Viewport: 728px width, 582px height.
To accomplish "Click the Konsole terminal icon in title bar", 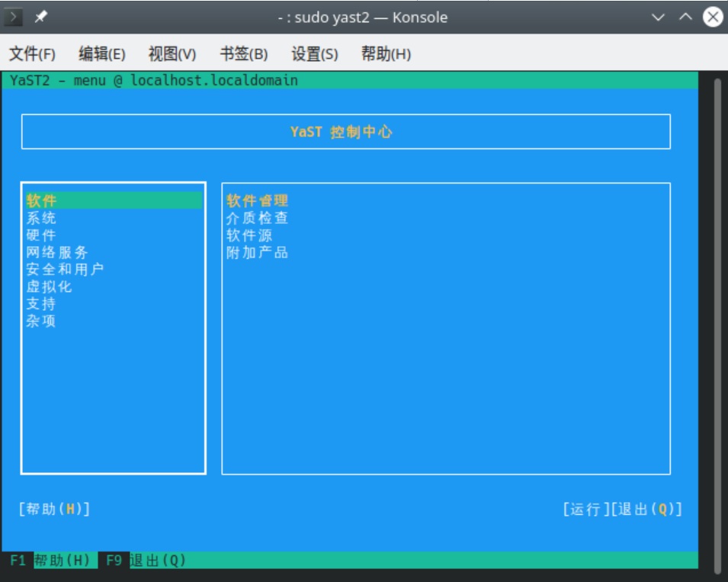I will 13,18.
